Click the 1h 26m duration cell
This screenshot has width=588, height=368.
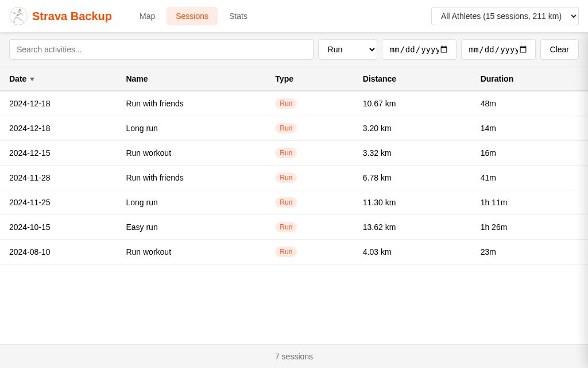(x=493, y=227)
